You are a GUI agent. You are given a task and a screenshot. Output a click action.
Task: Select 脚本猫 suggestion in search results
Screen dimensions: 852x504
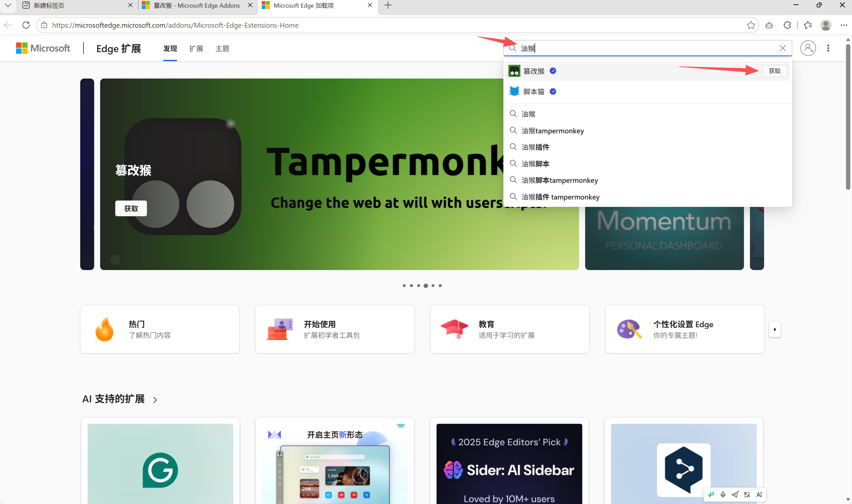tap(647, 91)
